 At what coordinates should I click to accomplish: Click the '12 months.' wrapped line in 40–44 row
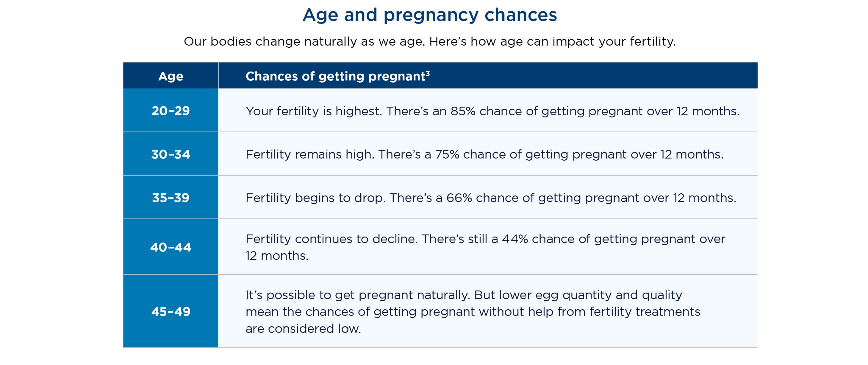[277, 256]
